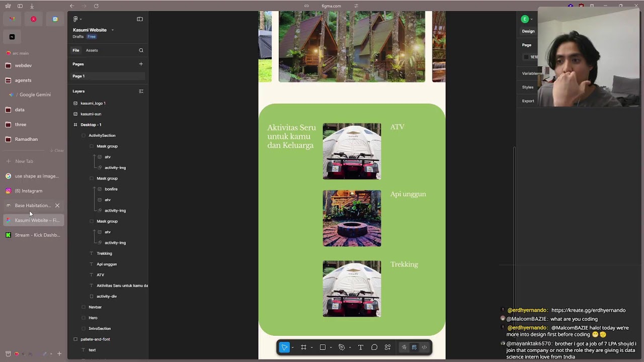Click the page background color swatch
The width and height of the screenshot is (644, 362).
(526, 57)
